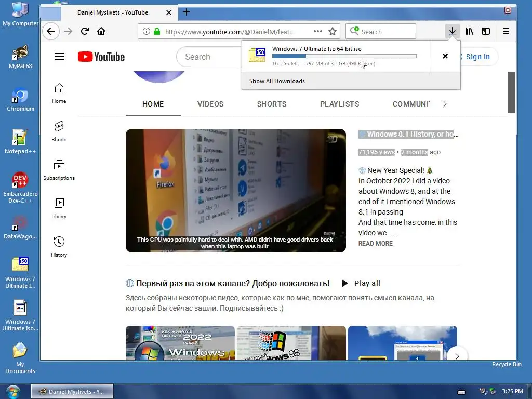This screenshot has height=399, width=532.
Task: Open Subscriptions in YouTube sidebar
Action: [x=59, y=170]
